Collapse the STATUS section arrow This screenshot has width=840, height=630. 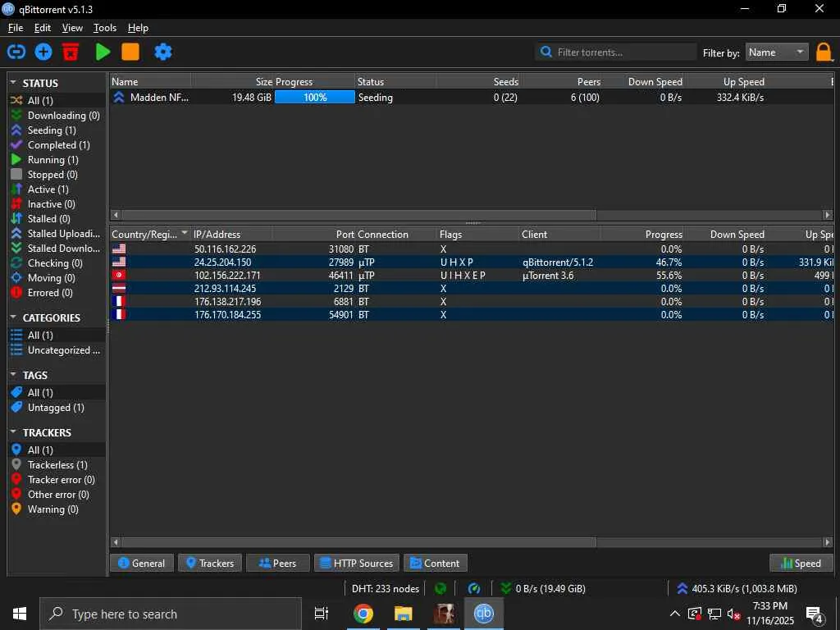pyautogui.click(x=13, y=83)
